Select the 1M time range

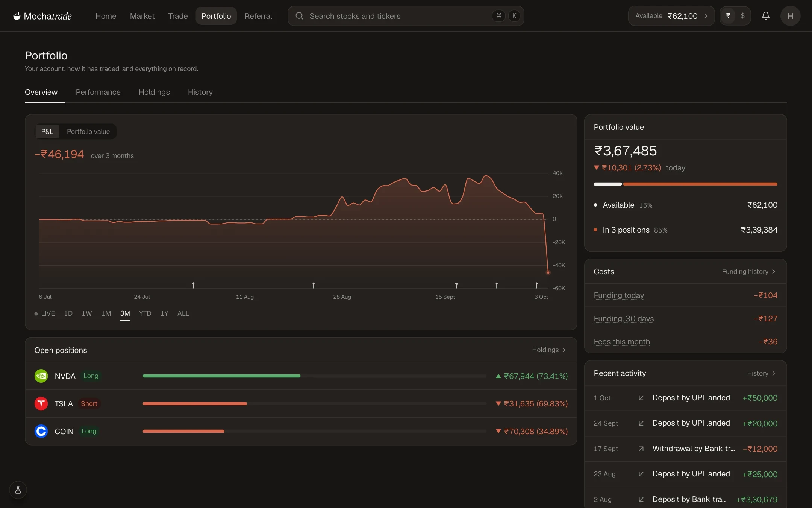[x=106, y=313]
